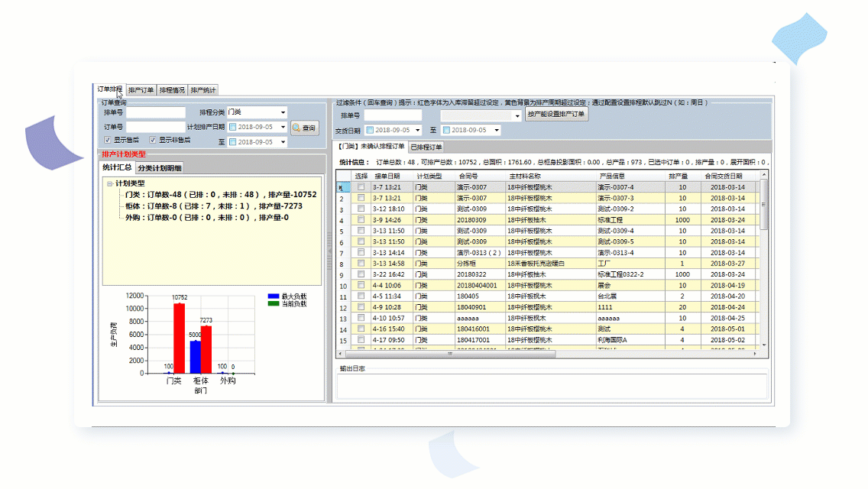Click blue 最大负载 legend marker

(x=274, y=296)
